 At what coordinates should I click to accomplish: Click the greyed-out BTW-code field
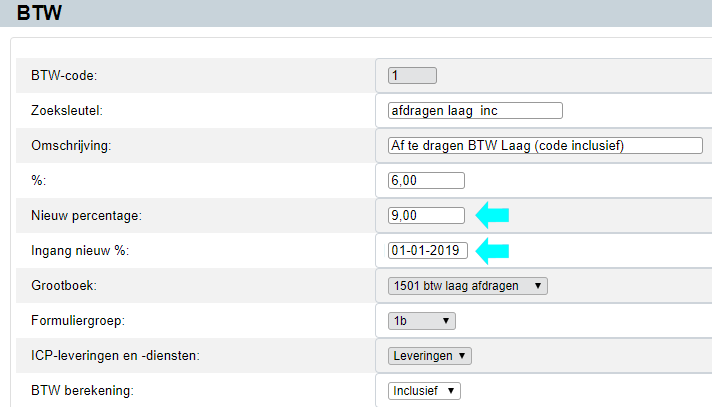412,75
